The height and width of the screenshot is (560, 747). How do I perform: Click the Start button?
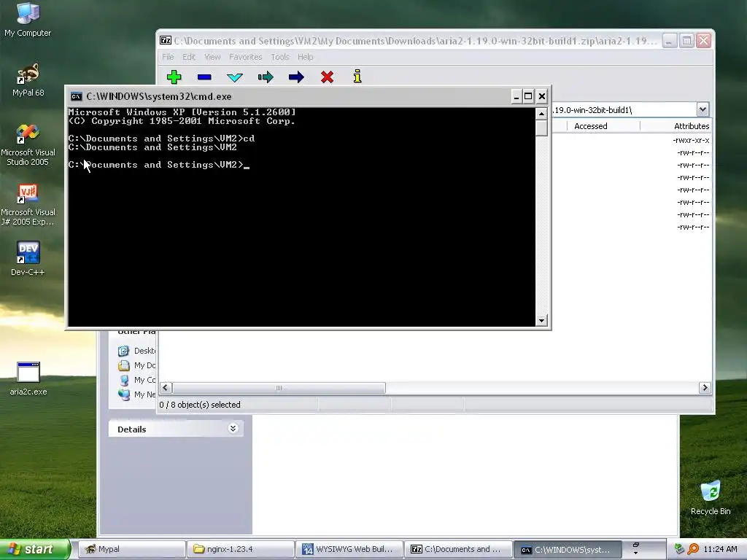[35, 549]
